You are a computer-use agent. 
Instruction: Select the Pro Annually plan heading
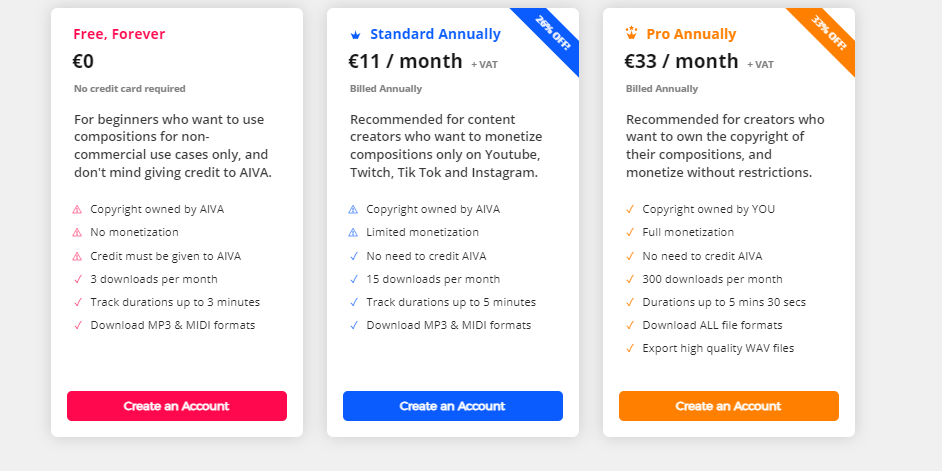[x=691, y=34]
